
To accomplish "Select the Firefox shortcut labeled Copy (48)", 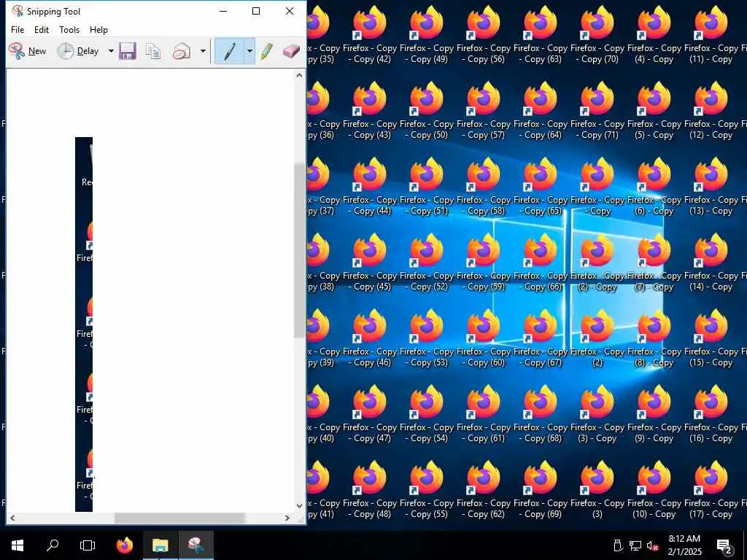I will pos(370,489).
